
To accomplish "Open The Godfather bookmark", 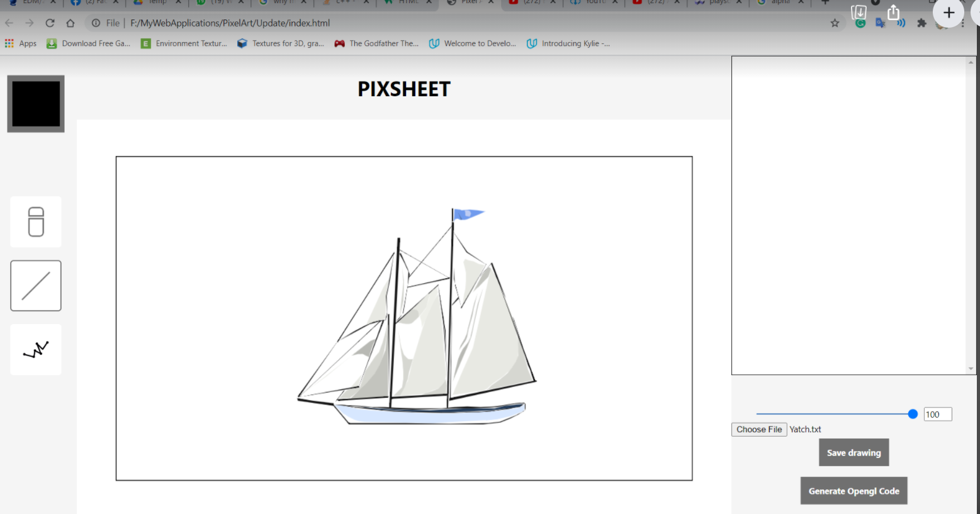I will pos(376,43).
